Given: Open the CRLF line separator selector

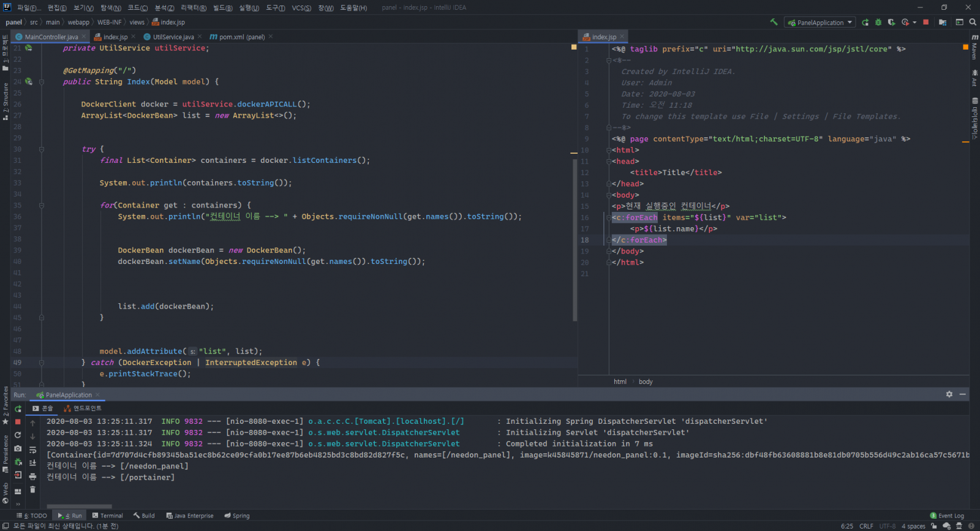Looking at the screenshot, I should pos(866,526).
